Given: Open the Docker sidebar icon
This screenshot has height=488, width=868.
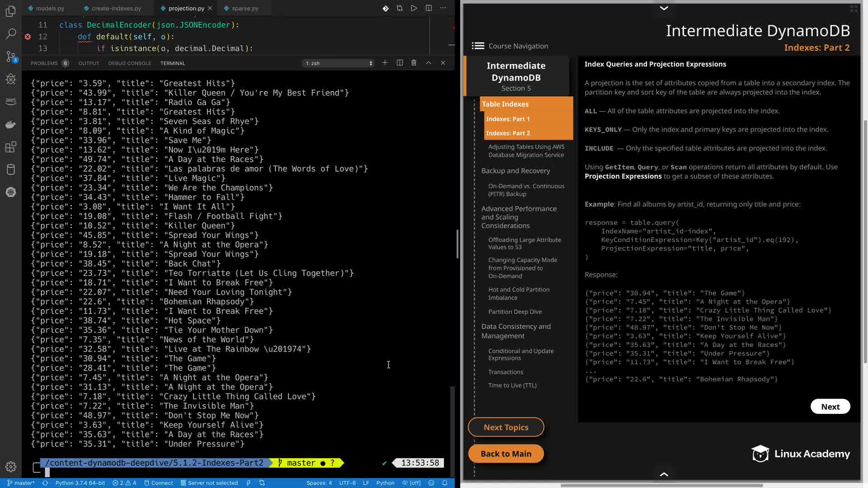Looking at the screenshot, I should click(11, 125).
